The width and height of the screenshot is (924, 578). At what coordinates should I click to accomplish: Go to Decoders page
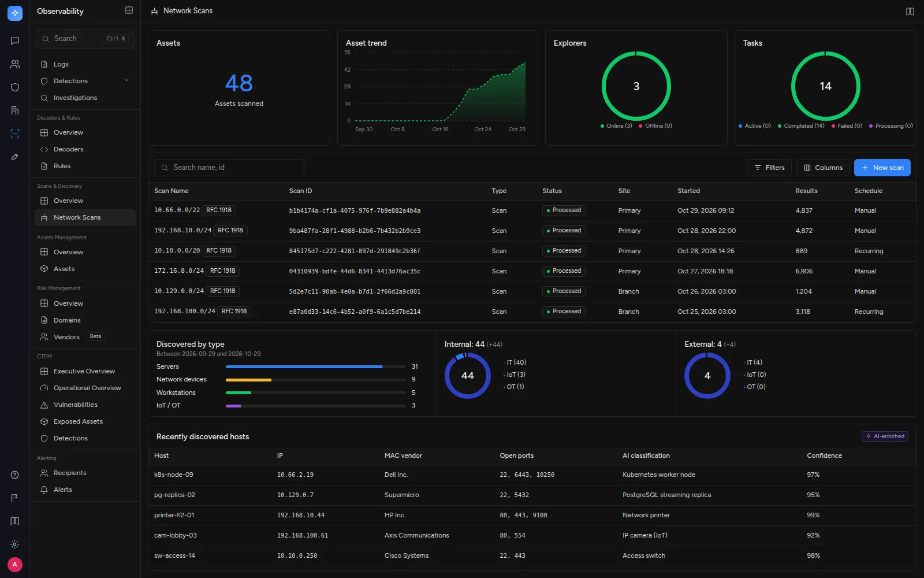coord(85,149)
